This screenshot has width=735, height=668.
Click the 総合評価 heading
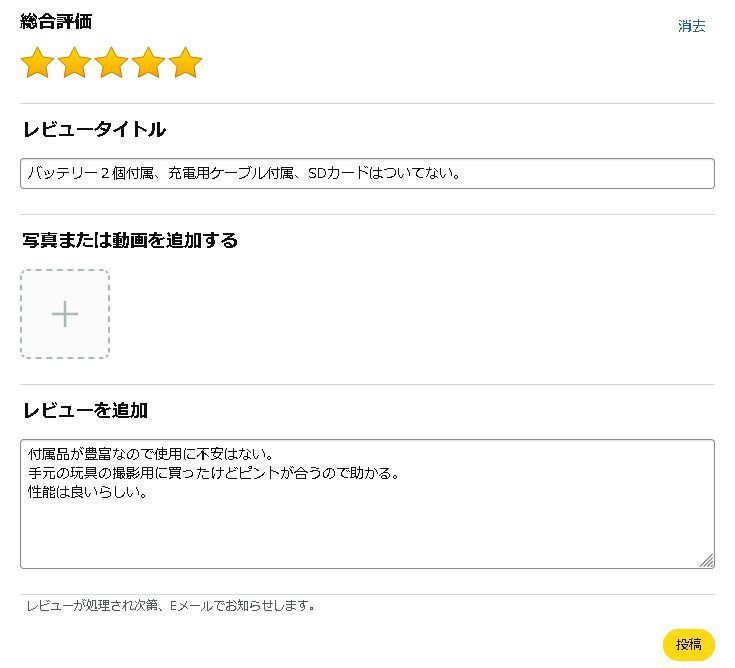tap(56, 22)
